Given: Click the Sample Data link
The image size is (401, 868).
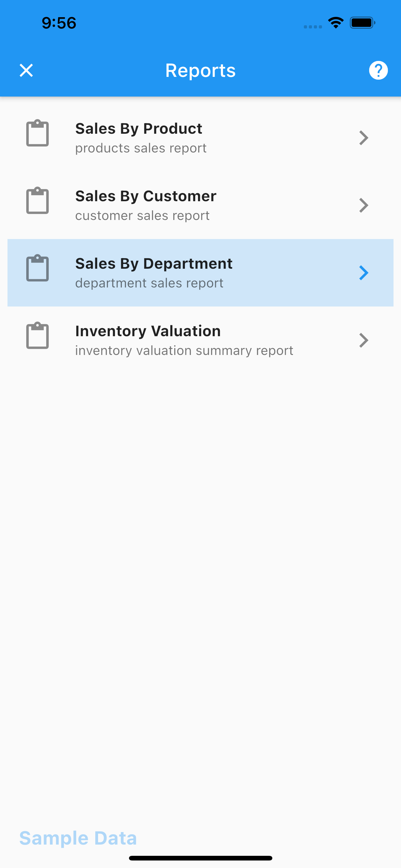Looking at the screenshot, I should point(78,838).
